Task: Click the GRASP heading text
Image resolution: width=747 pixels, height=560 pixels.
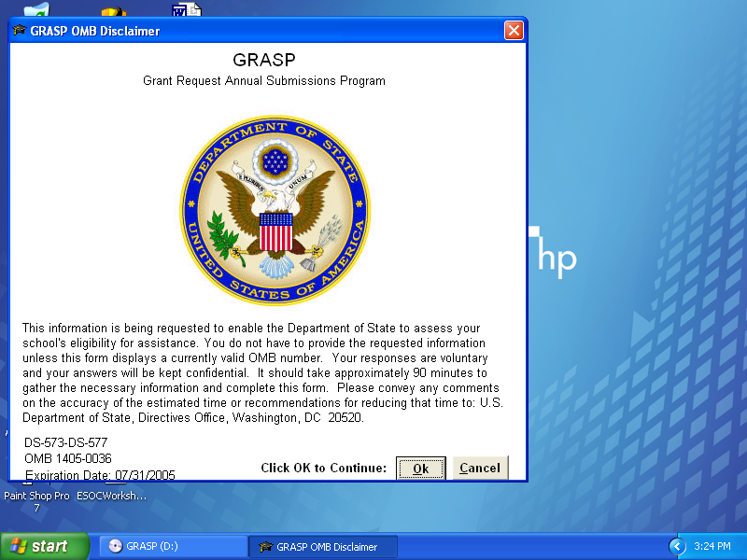Action: (x=264, y=60)
